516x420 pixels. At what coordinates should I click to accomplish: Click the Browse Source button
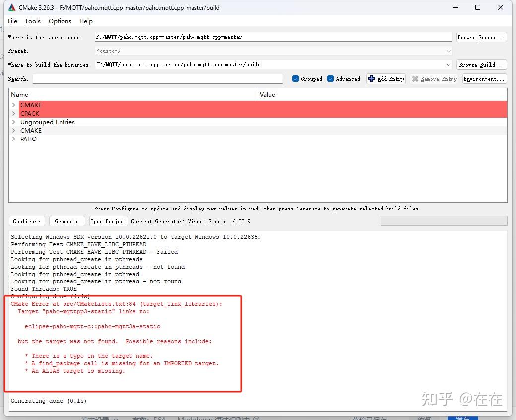click(481, 37)
